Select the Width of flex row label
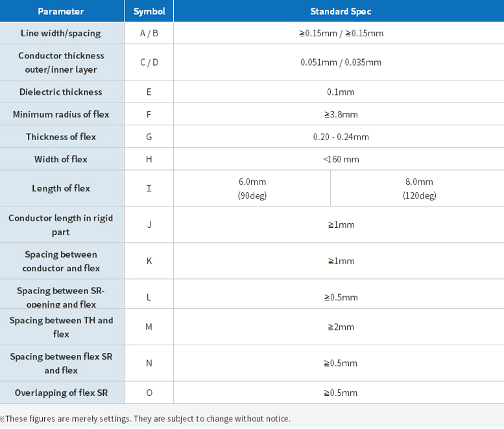 pyautogui.click(x=62, y=159)
